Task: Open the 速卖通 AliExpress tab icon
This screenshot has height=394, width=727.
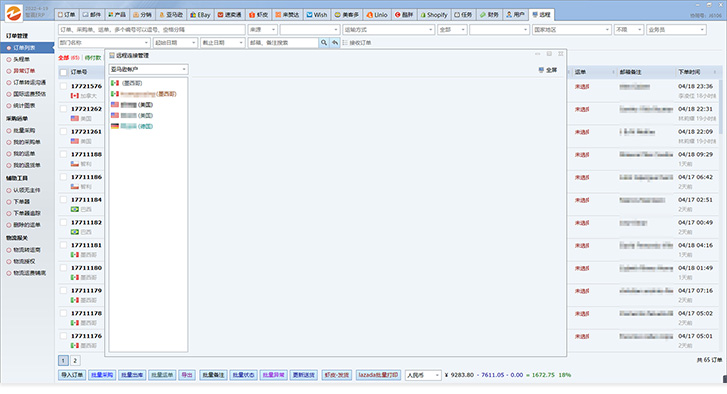Action: pos(221,15)
